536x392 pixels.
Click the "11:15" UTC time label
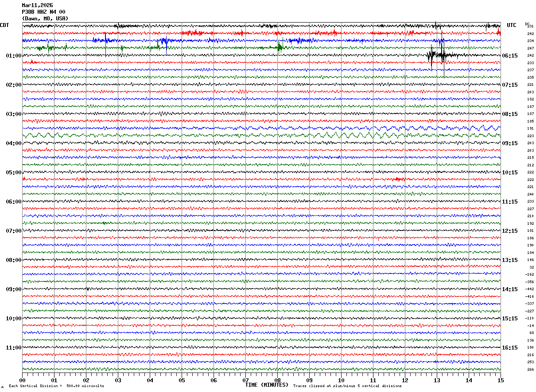pos(510,202)
